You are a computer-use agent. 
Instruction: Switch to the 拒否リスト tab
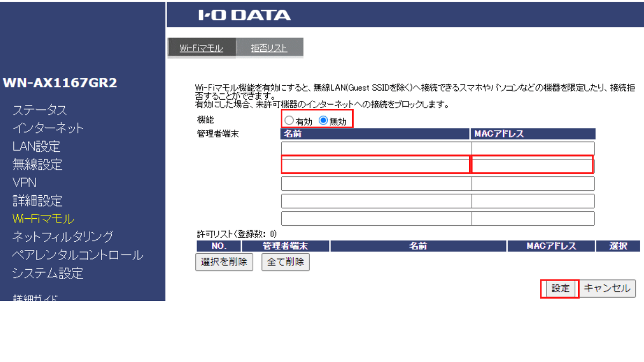coord(269,47)
